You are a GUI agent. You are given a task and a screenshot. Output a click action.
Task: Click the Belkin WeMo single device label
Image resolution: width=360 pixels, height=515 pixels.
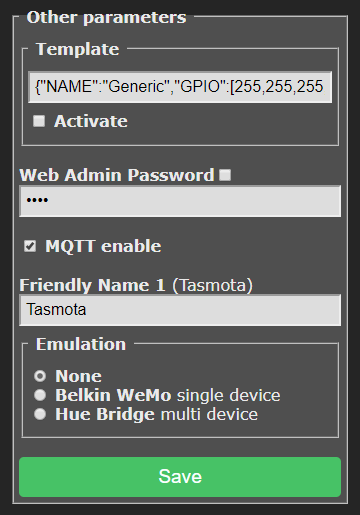click(168, 395)
